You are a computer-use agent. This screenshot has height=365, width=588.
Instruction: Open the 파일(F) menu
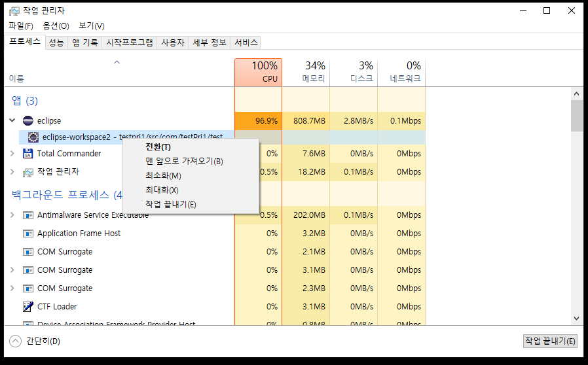coord(21,26)
